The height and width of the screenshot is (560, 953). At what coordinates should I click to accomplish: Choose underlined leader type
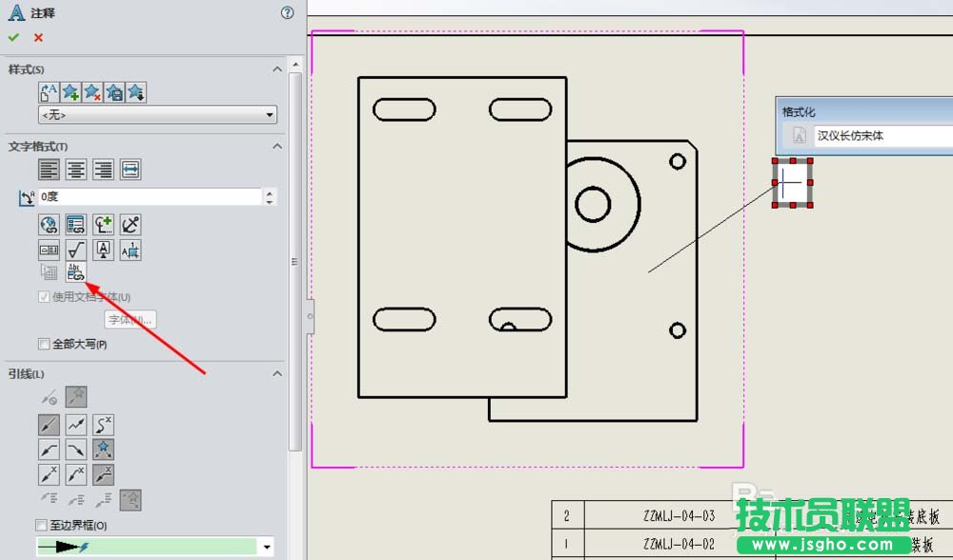(x=103, y=474)
